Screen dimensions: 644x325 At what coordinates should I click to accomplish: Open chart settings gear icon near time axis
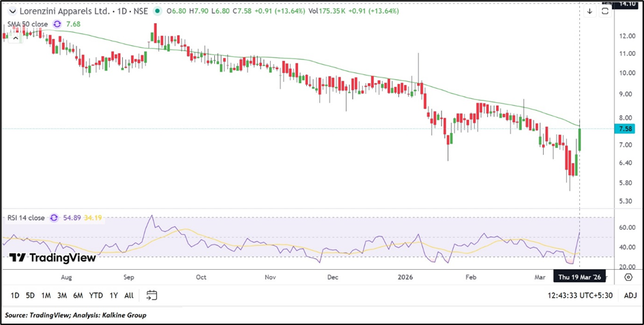tap(628, 277)
